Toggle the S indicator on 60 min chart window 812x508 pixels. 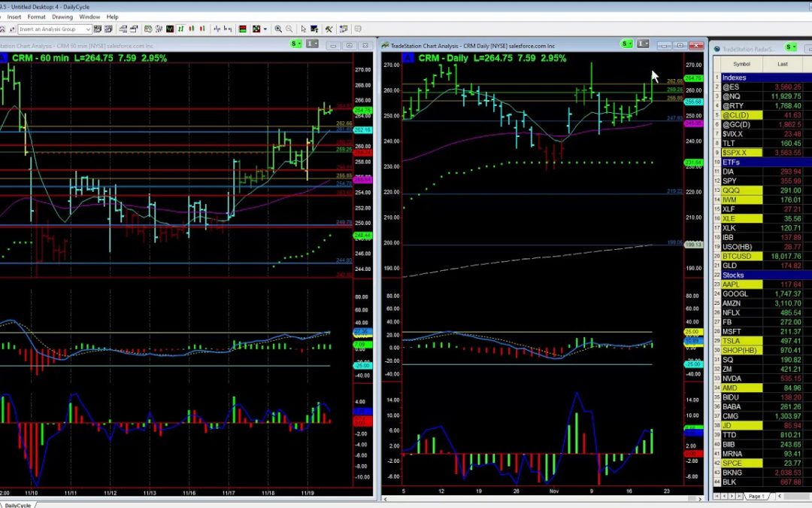coord(295,44)
